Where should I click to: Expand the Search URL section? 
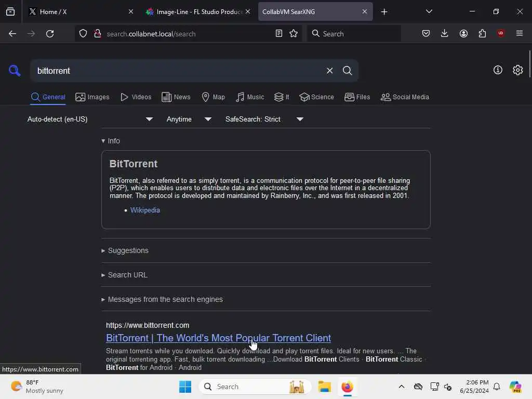124,275
